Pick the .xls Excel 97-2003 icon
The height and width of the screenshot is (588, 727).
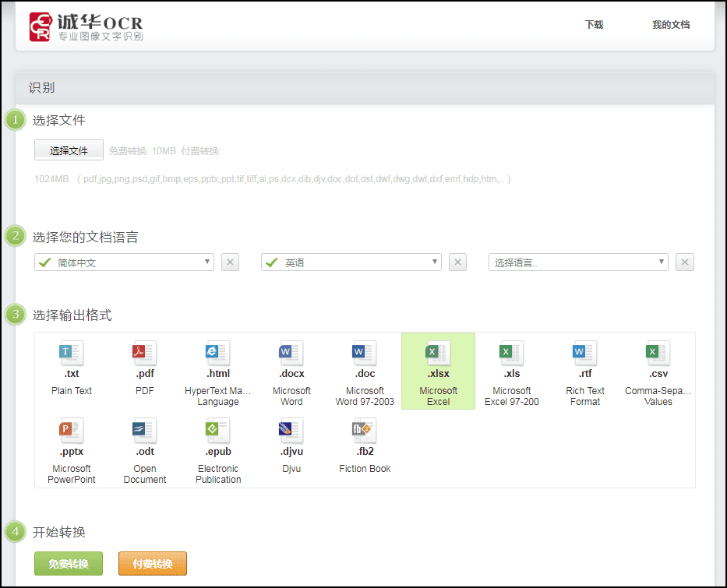pos(511,353)
